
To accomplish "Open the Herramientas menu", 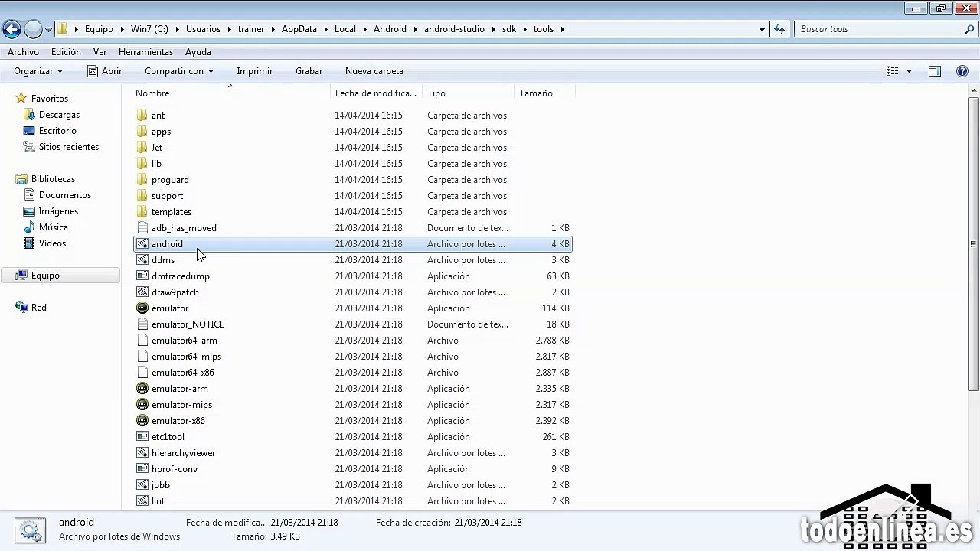I will pos(145,52).
